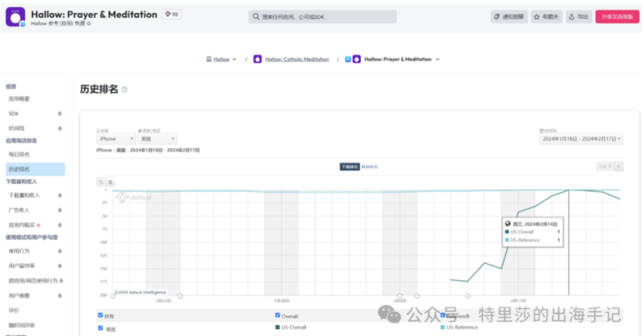Open the 美国 country/region dropdown
Screen dimensions: 644x336
point(158,139)
